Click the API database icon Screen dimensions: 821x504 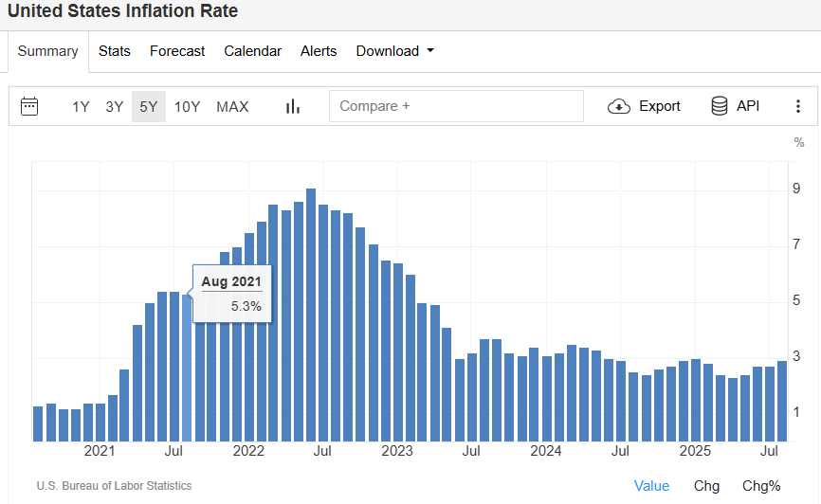pos(720,106)
